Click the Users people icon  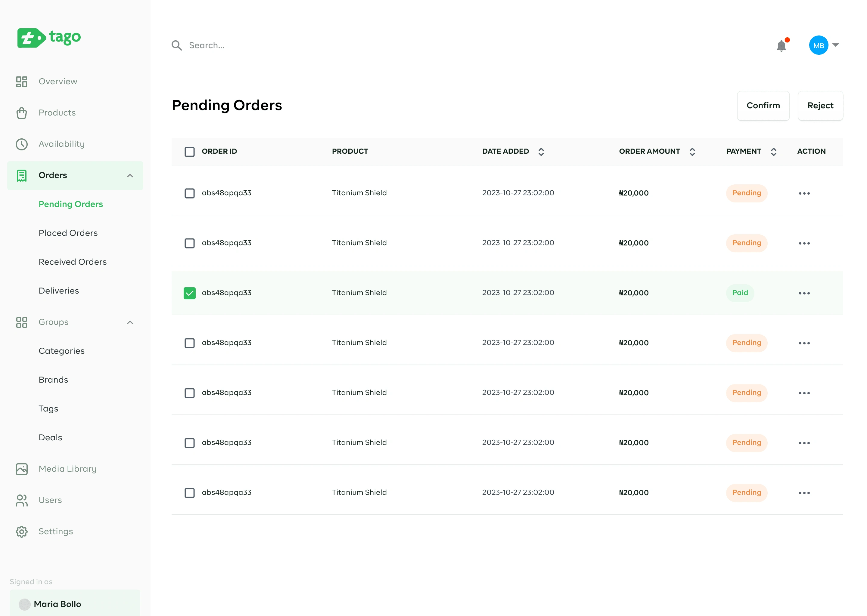click(x=22, y=500)
